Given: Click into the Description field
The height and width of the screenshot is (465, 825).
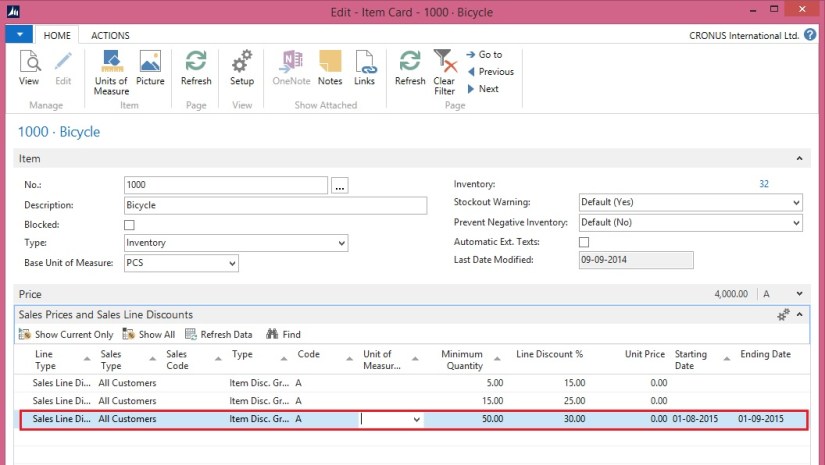Looking at the screenshot, I should point(275,205).
